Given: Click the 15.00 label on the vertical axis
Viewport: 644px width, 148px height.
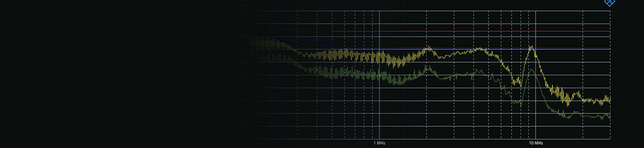Looking at the screenshot, I should coord(244,100).
